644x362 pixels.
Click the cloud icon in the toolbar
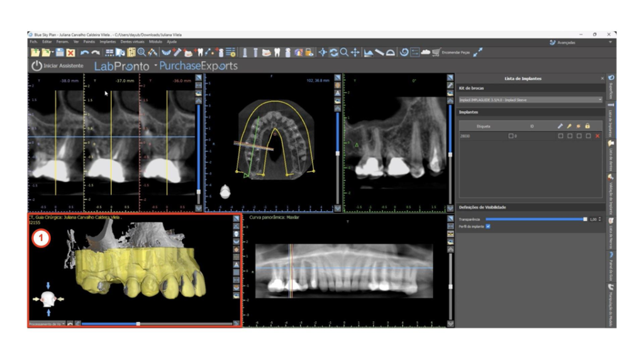425,53
